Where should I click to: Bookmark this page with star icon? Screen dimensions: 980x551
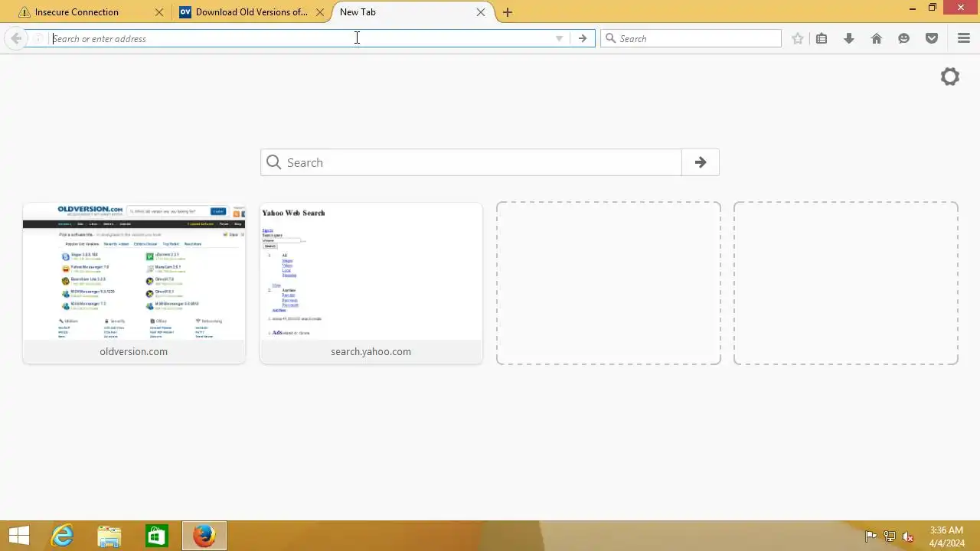pyautogui.click(x=798, y=38)
